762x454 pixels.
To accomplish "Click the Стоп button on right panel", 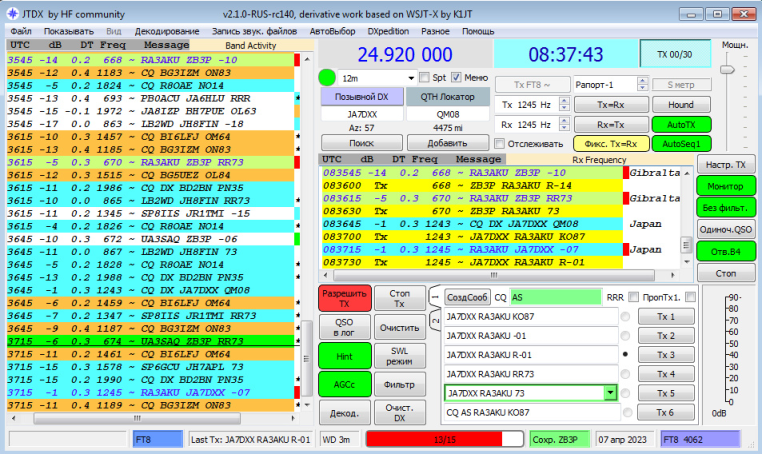I will tap(726, 274).
